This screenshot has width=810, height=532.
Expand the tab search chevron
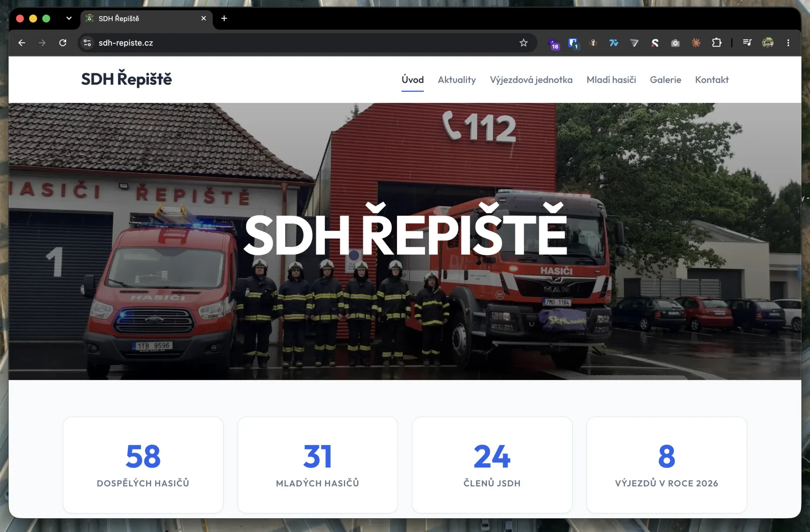point(69,18)
